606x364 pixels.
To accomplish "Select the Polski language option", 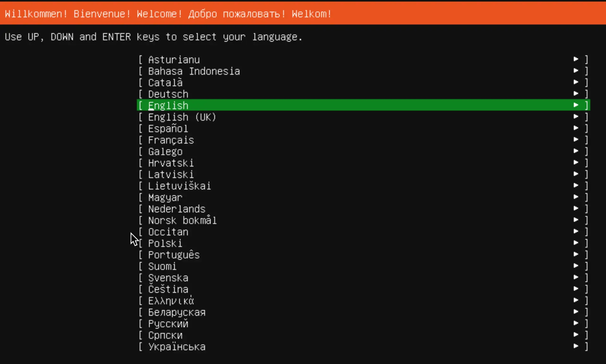I will [165, 244].
